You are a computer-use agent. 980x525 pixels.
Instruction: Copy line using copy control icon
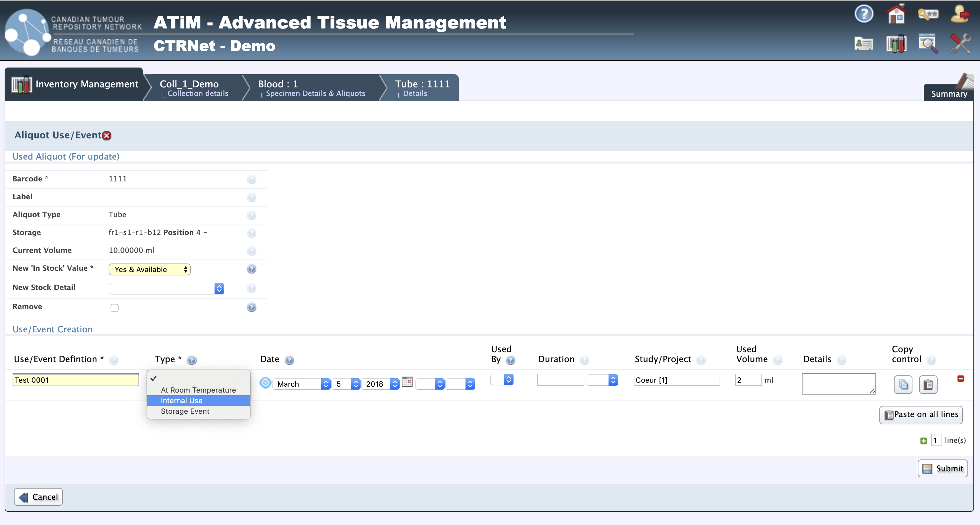903,385
